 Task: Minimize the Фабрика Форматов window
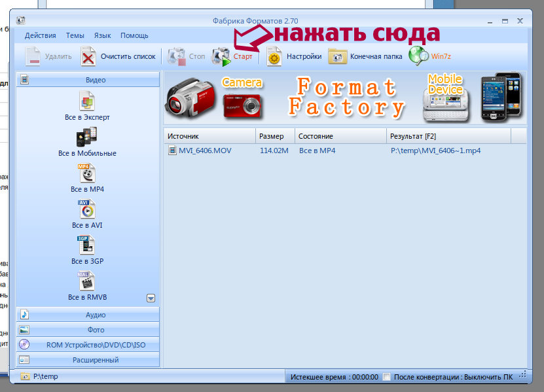tap(490, 22)
